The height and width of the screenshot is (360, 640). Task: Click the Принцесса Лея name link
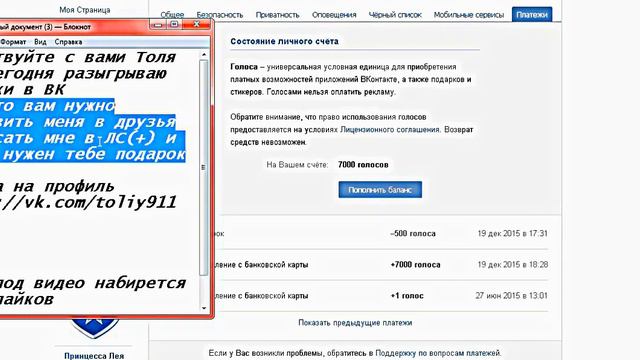click(94, 356)
